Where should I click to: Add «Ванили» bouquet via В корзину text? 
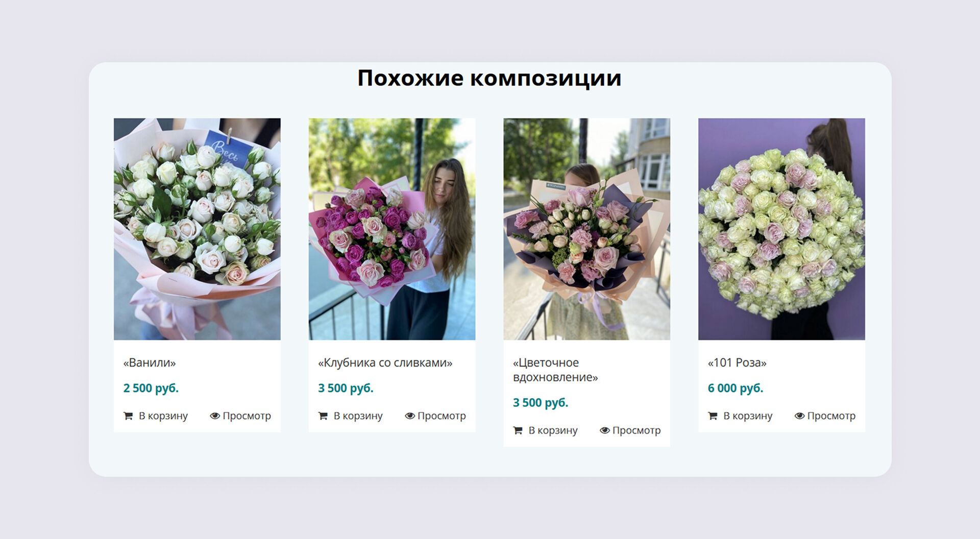pos(163,416)
